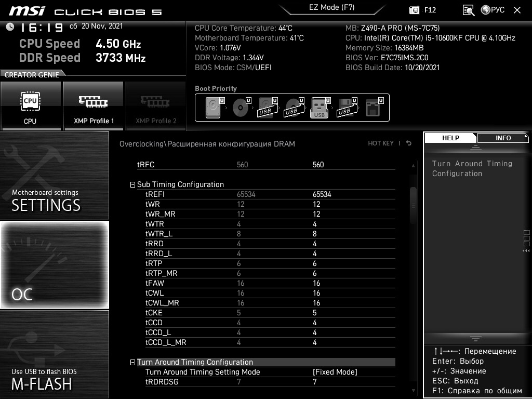Screen dimensions: 532x399
Task: Select the USB CD-ROM boot device
Action: [294, 108]
